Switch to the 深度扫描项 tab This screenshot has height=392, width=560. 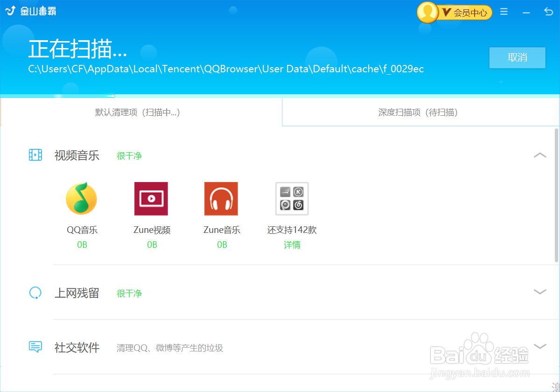pos(419,112)
